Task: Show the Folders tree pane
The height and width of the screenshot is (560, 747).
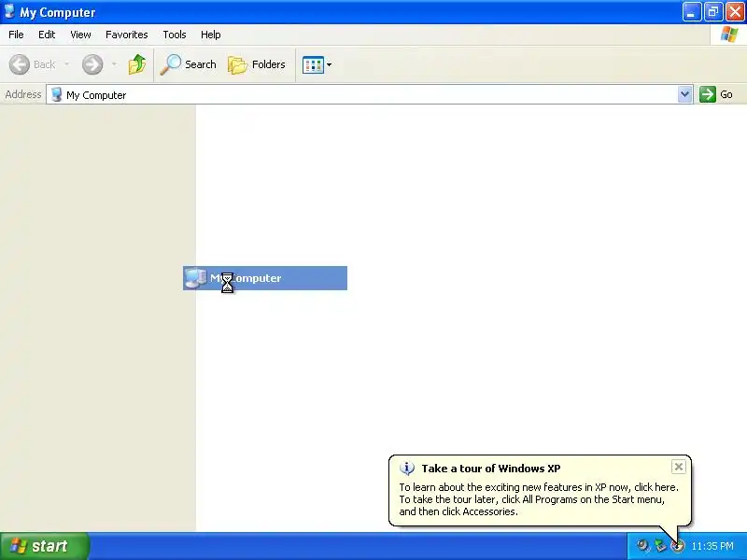Action: (257, 64)
